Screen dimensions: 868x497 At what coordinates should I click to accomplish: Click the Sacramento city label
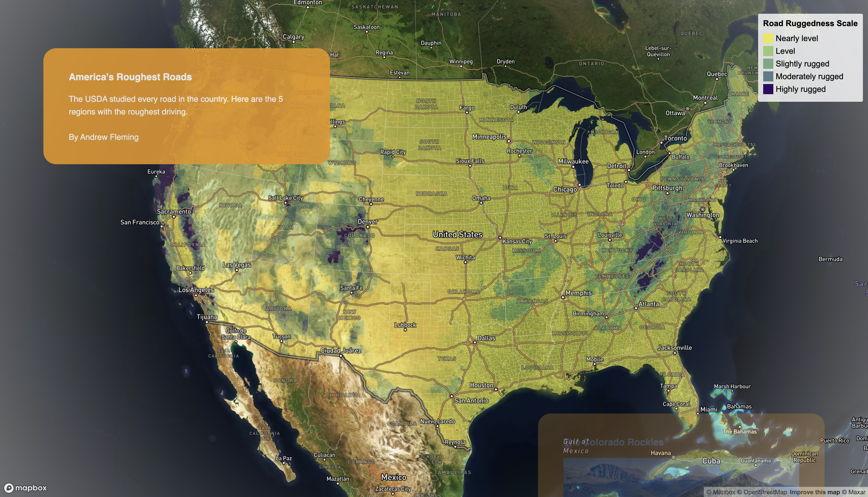pyautogui.click(x=174, y=212)
